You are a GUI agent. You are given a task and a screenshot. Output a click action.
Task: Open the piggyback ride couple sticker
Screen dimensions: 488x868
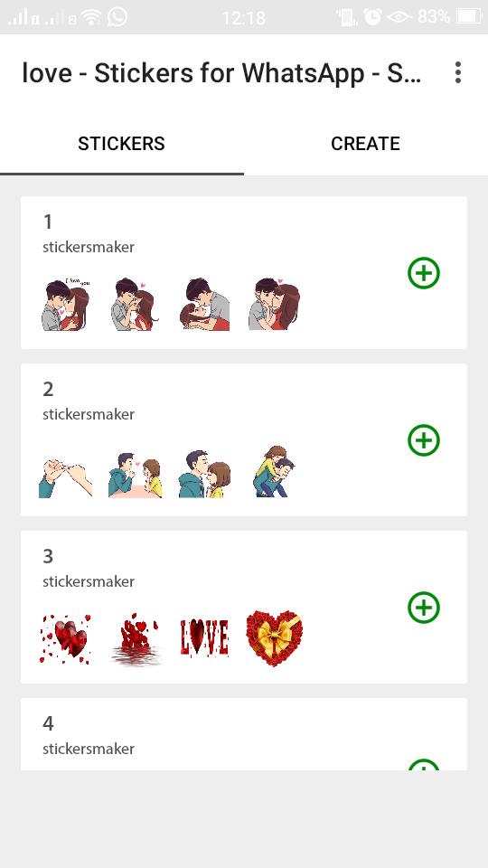[x=274, y=471]
